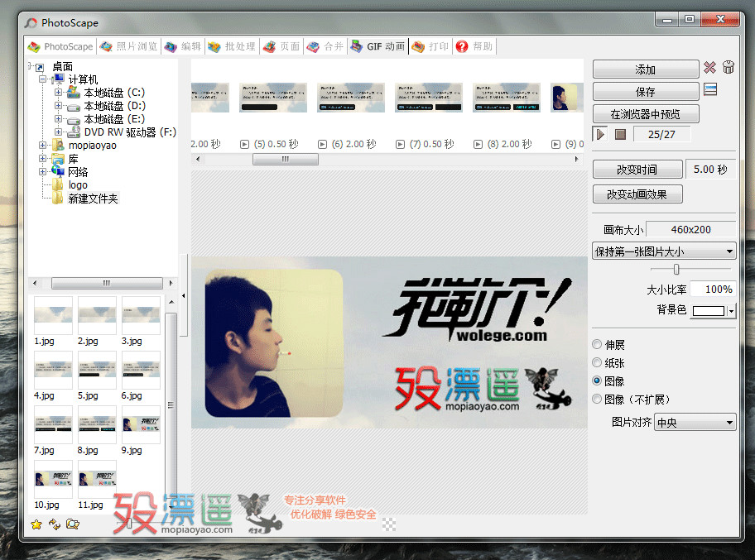Click the 添加 button
This screenshot has height=560, width=755.
(x=646, y=69)
